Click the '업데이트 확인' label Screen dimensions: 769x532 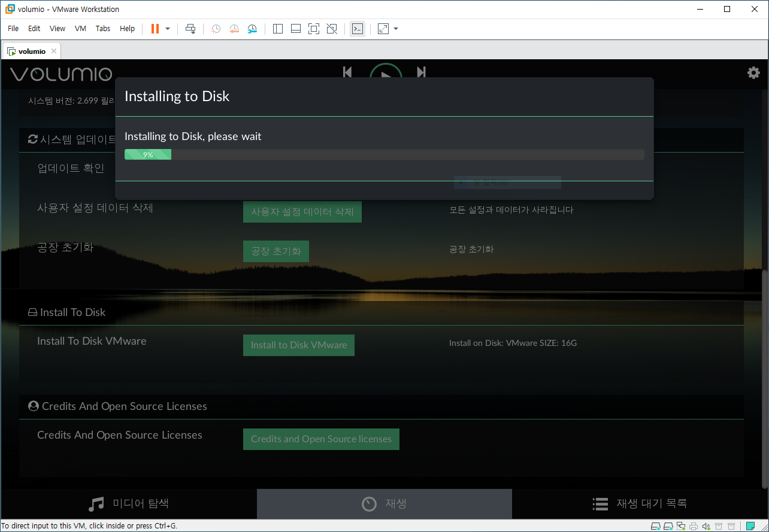pos(71,168)
